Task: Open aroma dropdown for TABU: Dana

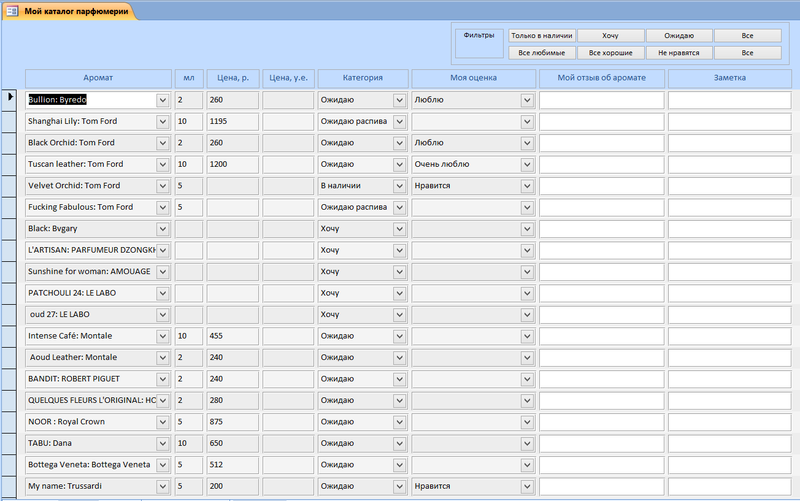Action: pyautogui.click(x=163, y=443)
